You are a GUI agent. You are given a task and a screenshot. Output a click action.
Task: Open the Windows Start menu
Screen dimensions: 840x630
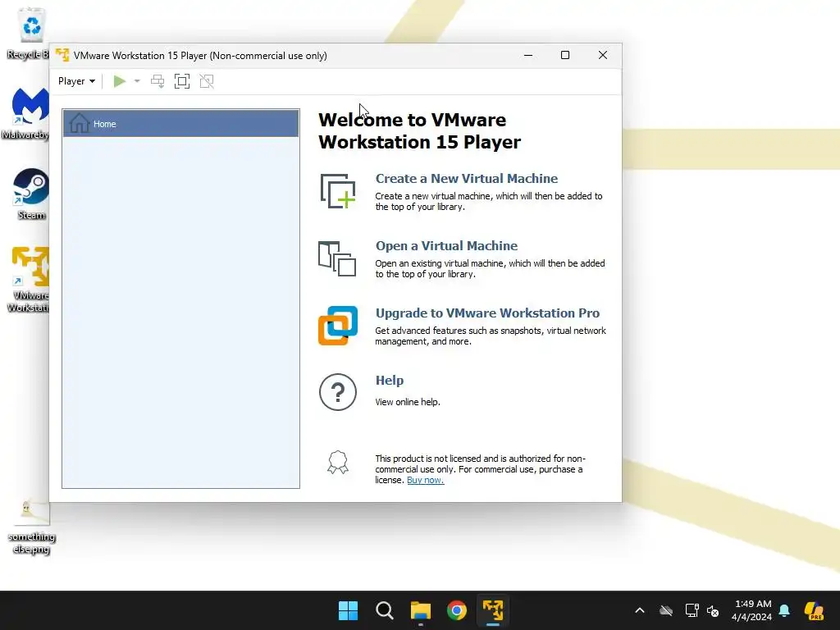point(348,610)
